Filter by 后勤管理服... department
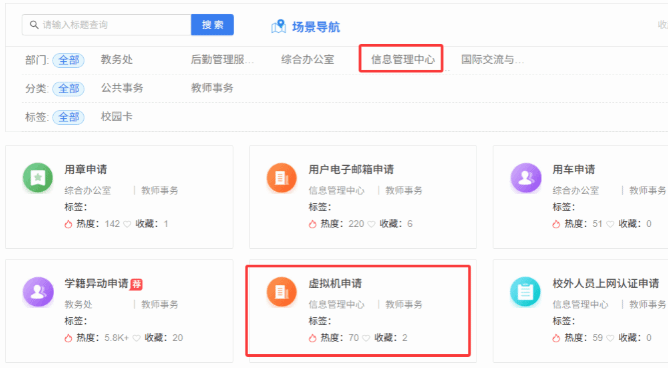This screenshot has height=368, width=668. pyautogui.click(x=222, y=59)
